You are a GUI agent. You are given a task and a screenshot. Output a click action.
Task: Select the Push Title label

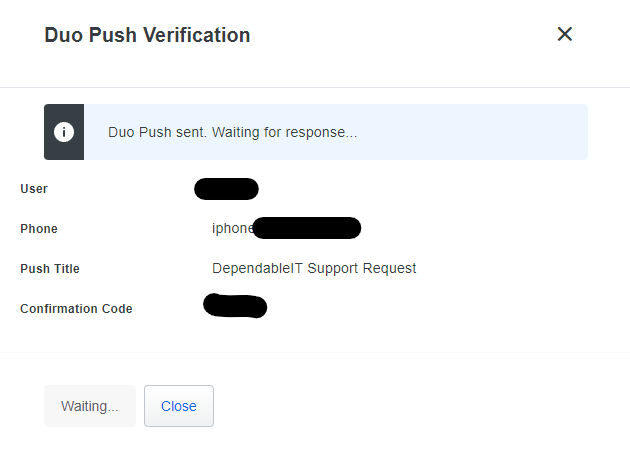pyautogui.click(x=50, y=268)
